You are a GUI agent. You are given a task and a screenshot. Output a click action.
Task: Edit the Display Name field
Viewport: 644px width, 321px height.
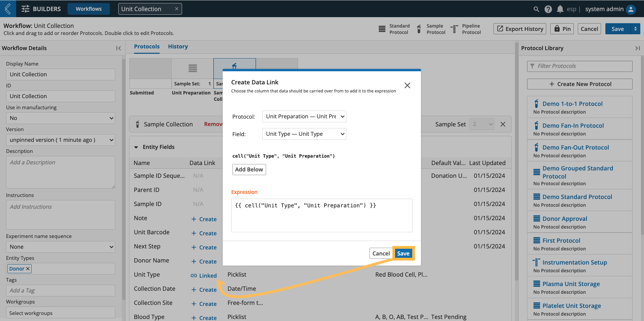click(x=60, y=74)
